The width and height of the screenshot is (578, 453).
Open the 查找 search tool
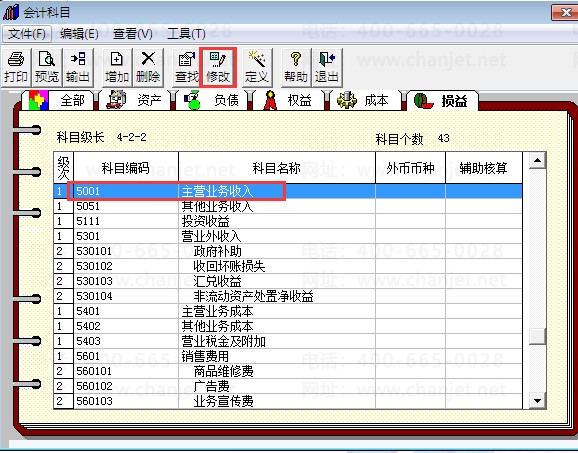coord(187,67)
